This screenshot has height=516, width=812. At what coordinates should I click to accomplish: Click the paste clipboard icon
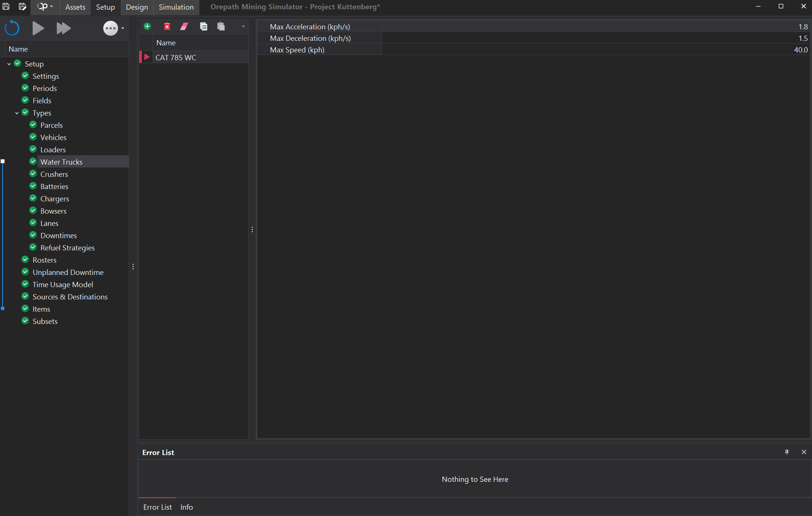click(221, 26)
